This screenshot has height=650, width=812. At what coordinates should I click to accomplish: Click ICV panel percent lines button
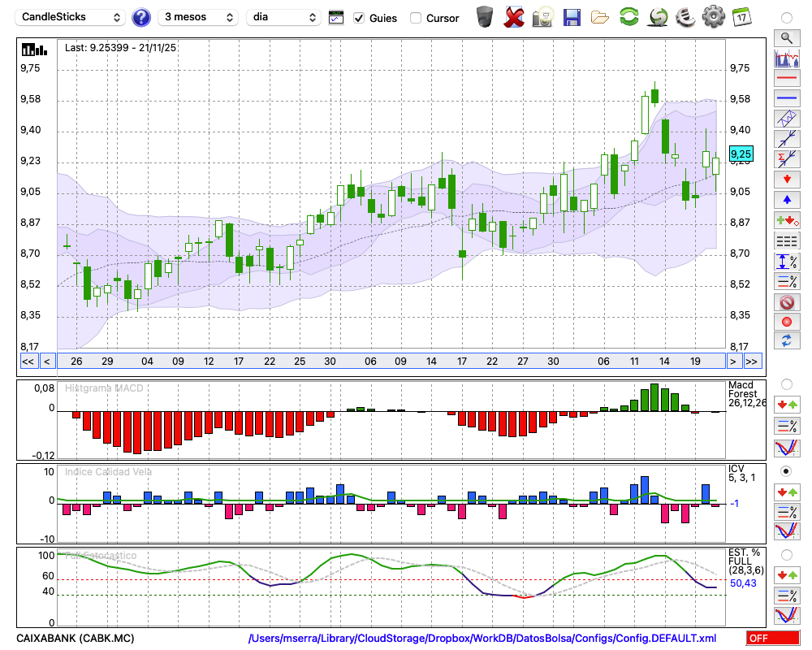click(x=787, y=512)
